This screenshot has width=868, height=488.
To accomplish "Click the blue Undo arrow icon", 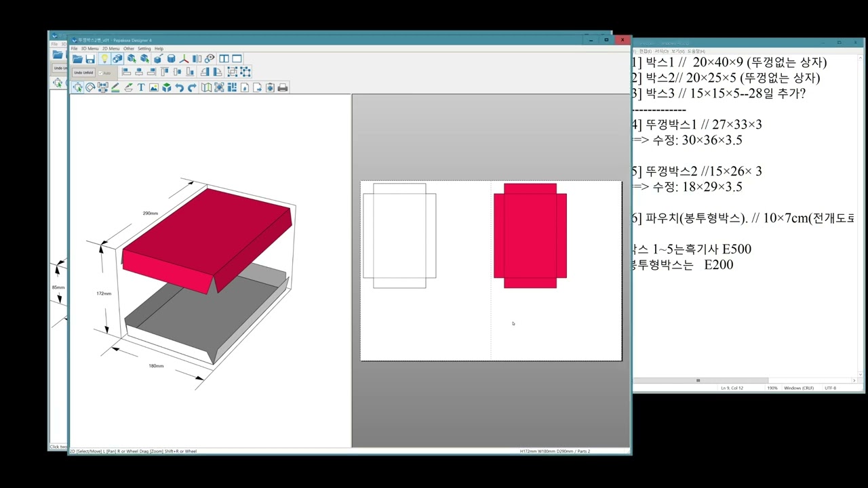I will click(179, 87).
